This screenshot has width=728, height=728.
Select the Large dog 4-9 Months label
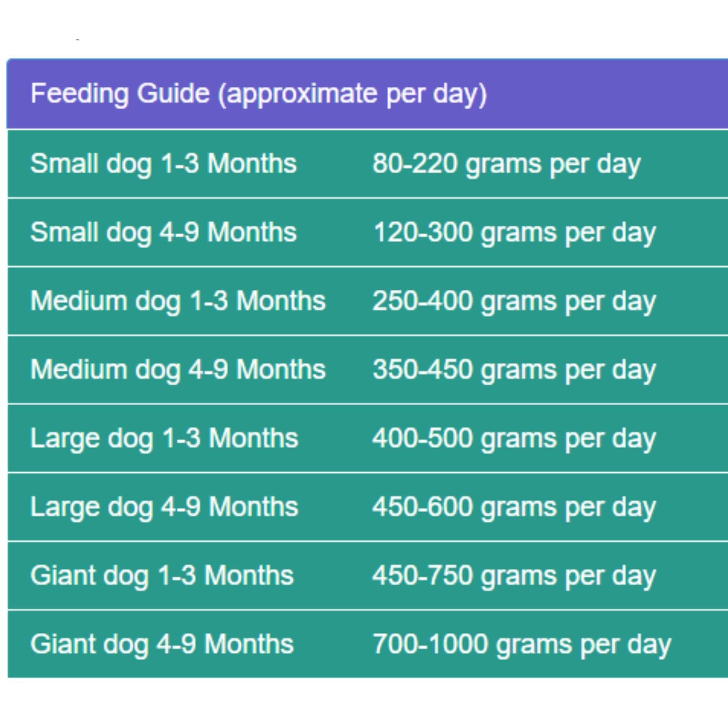(x=164, y=507)
